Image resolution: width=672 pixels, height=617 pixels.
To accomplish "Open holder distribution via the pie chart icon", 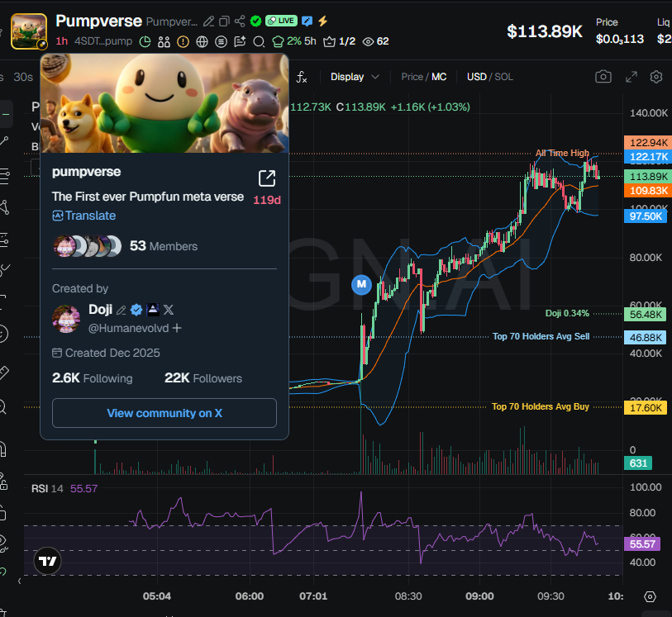I will [145, 40].
